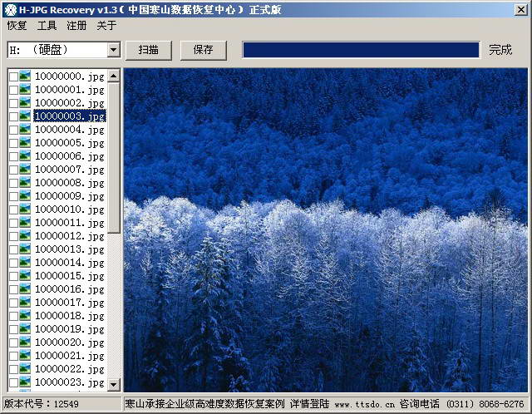Click image icon next to 10000013.jpg
Image resolution: width=532 pixels, height=414 pixels.
coord(25,249)
